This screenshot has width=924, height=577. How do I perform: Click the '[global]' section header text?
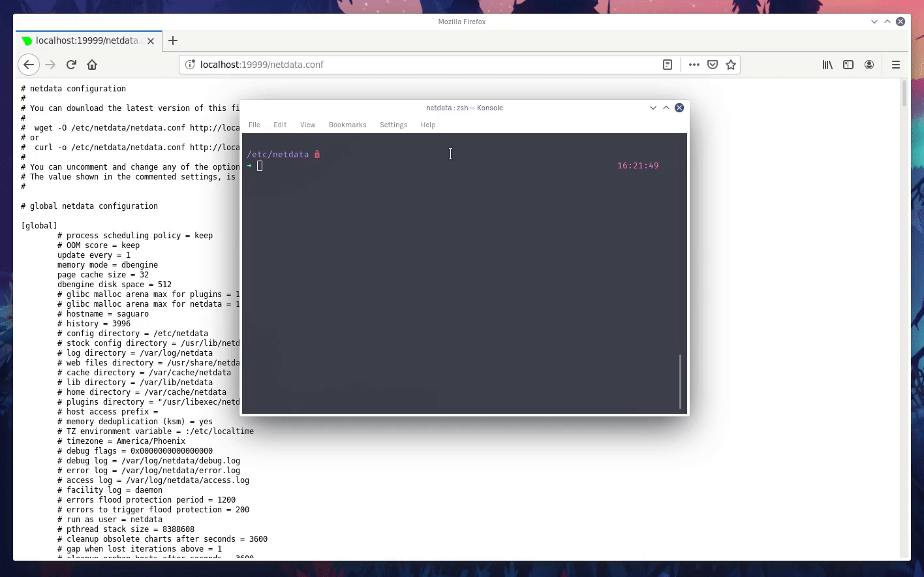tap(39, 226)
